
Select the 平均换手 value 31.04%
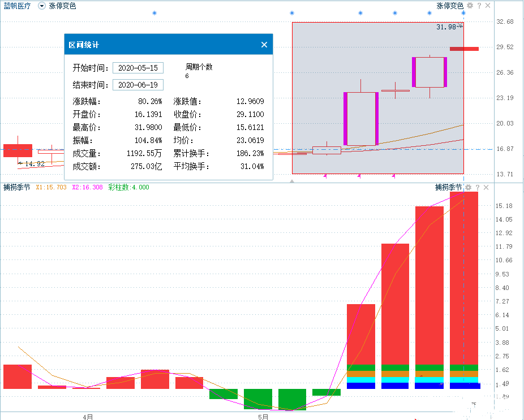click(x=252, y=166)
